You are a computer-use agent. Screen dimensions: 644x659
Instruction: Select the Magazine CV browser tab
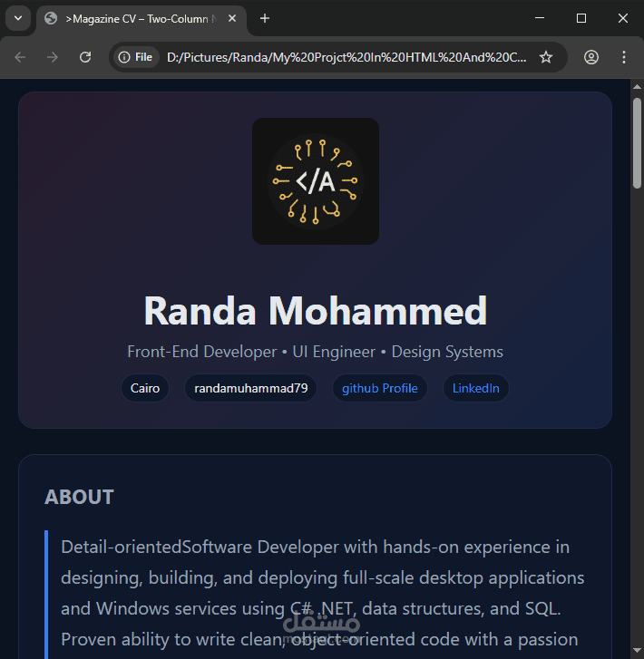tap(141, 19)
